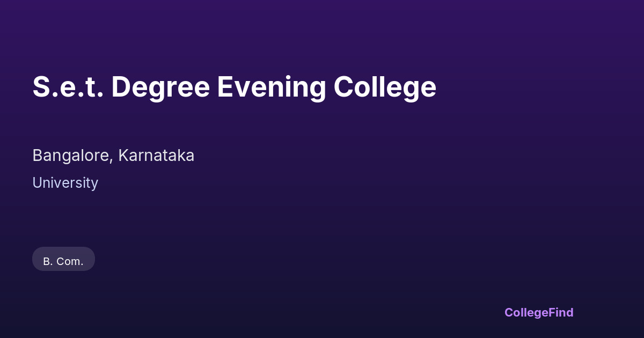This screenshot has height=338, width=644.
Task: Click the final "d" of CollegeFind
Action: 570,312
